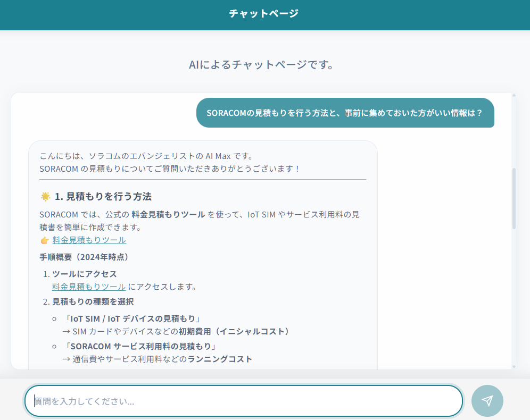Click the chat scrollbar up arrow
Screen dimensions: 530x420
pos(514,96)
